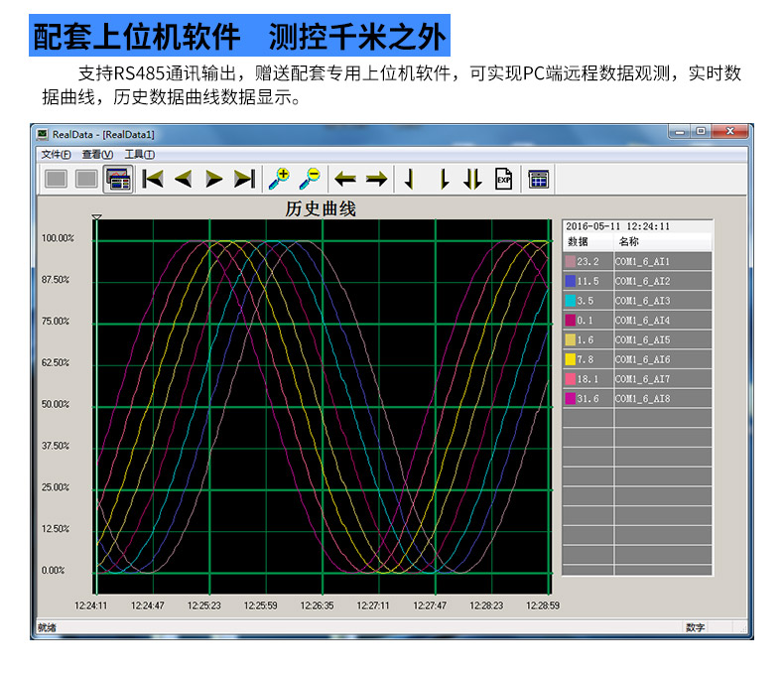Viewport: 784px width, 673px height.
Task: Select the COM1_6_AI7 channel name
Action: tap(642, 379)
